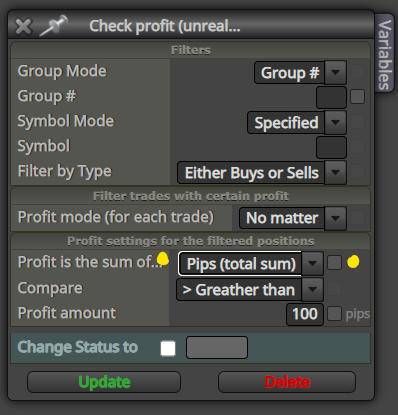Click the Symbol input field
Viewport: 398px width, 415px height.
pyautogui.click(x=331, y=147)
